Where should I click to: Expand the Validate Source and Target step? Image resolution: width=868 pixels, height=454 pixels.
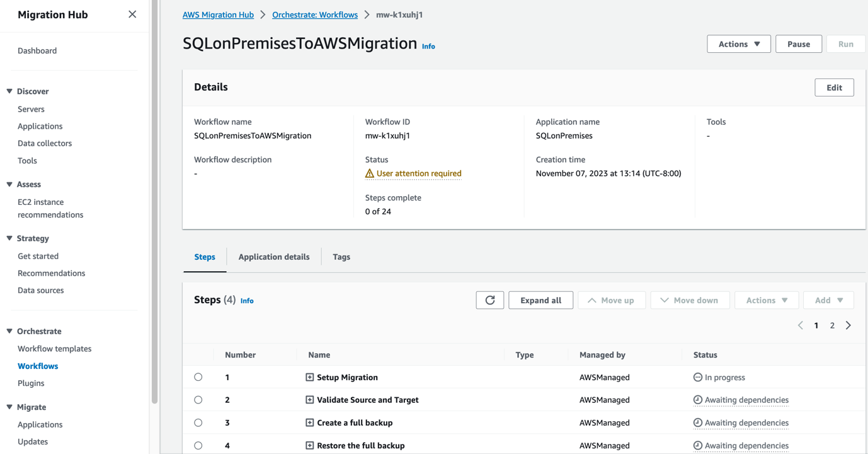point(310,400)
